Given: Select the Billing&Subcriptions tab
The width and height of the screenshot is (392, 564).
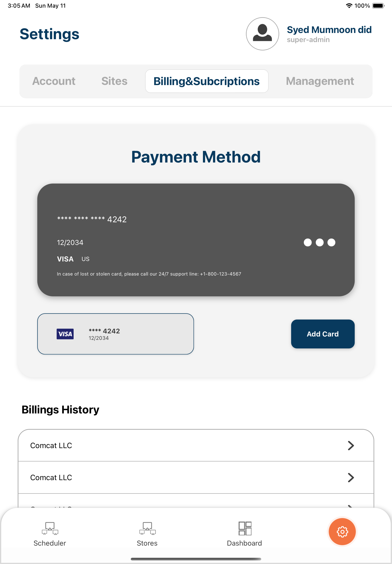Looking at the screenshot, I should click(207, 81).
